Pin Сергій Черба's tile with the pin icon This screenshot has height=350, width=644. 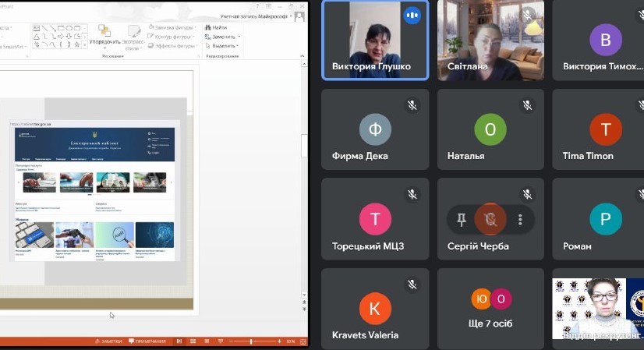(x=462, y=220)
